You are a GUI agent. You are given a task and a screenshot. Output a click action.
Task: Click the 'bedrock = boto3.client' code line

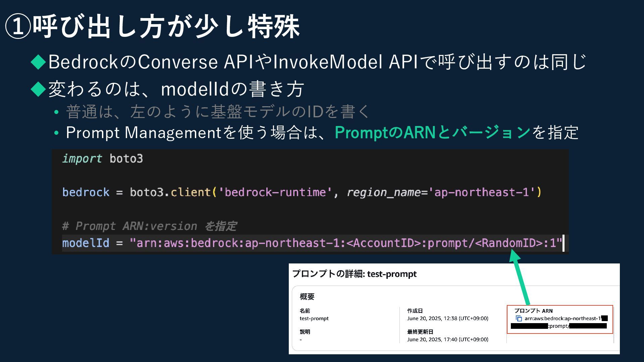[302, 192]
